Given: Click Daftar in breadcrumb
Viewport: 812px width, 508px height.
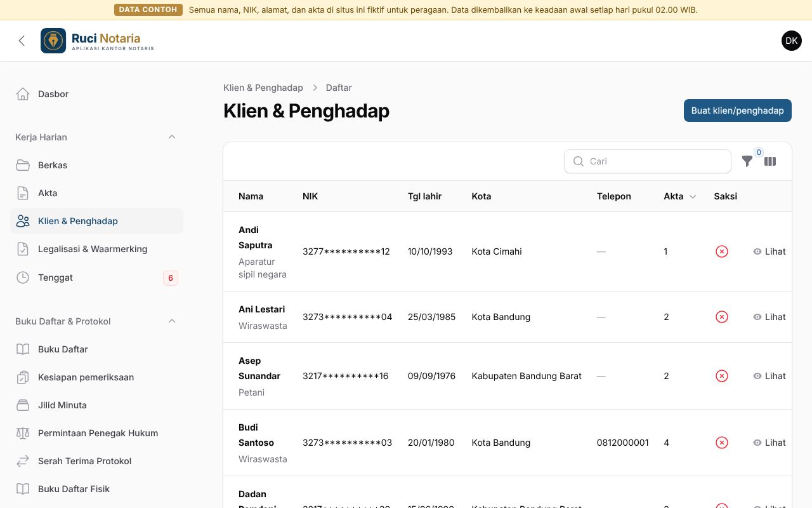Looking at the screenshot, I should 339,88.
